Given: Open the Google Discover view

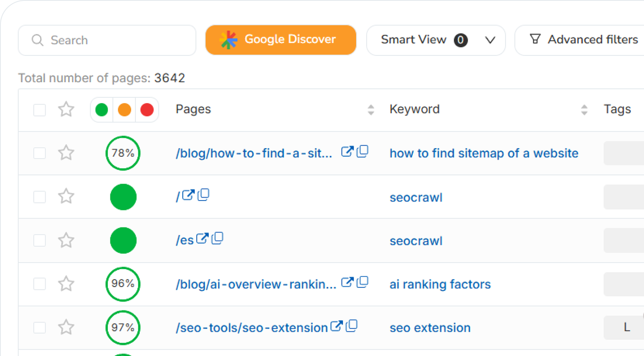Looking at the screenshot, I should (281, 40).
